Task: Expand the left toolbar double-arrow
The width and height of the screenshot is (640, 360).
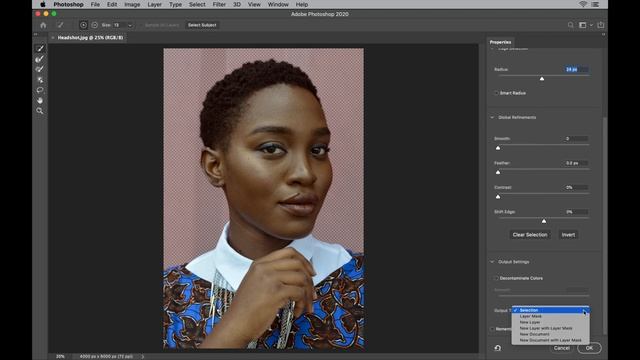Action: coord(36,34)
